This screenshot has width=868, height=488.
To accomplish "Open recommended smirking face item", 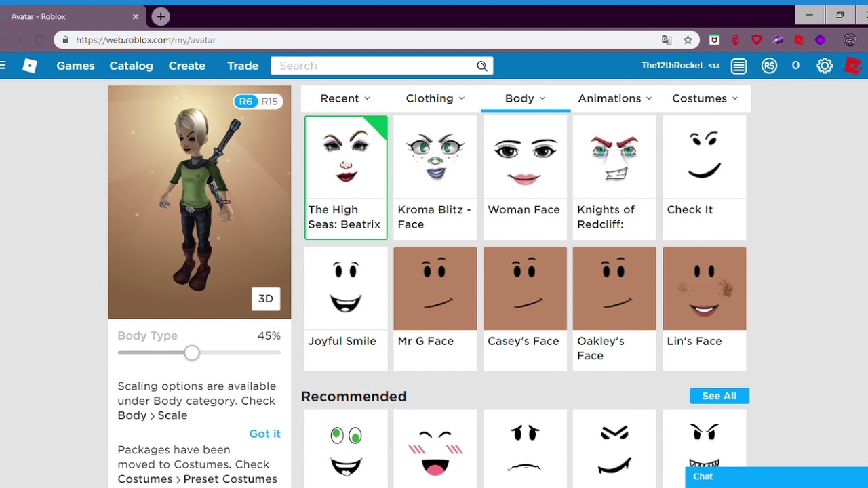I will click(614, 449).
